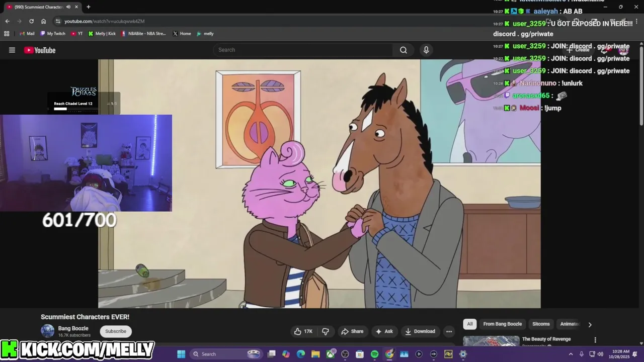
Task: Open the My Twitch bookmark
Action: coord(52,34)
